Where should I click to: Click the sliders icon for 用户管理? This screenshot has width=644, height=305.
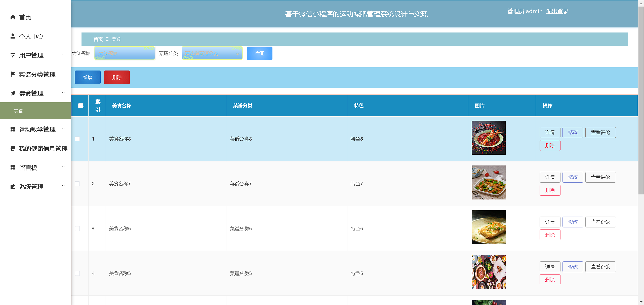click(13, 55)
